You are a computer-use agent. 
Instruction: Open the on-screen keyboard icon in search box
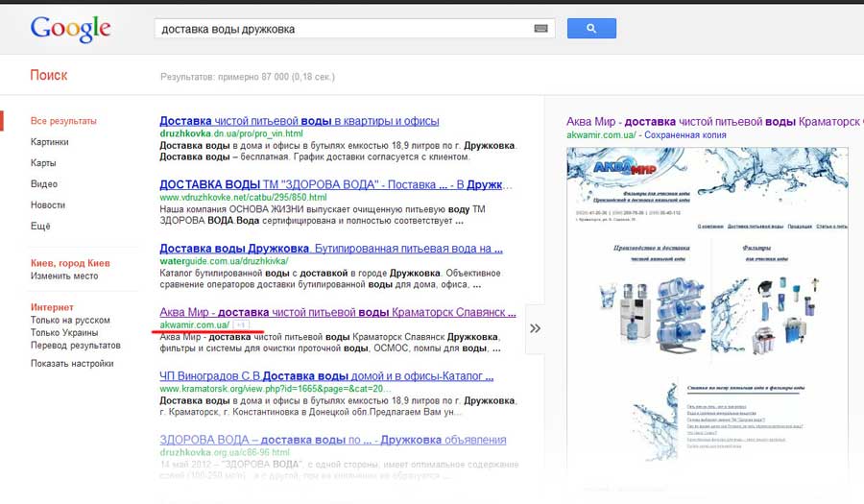[x=540, y=29]
